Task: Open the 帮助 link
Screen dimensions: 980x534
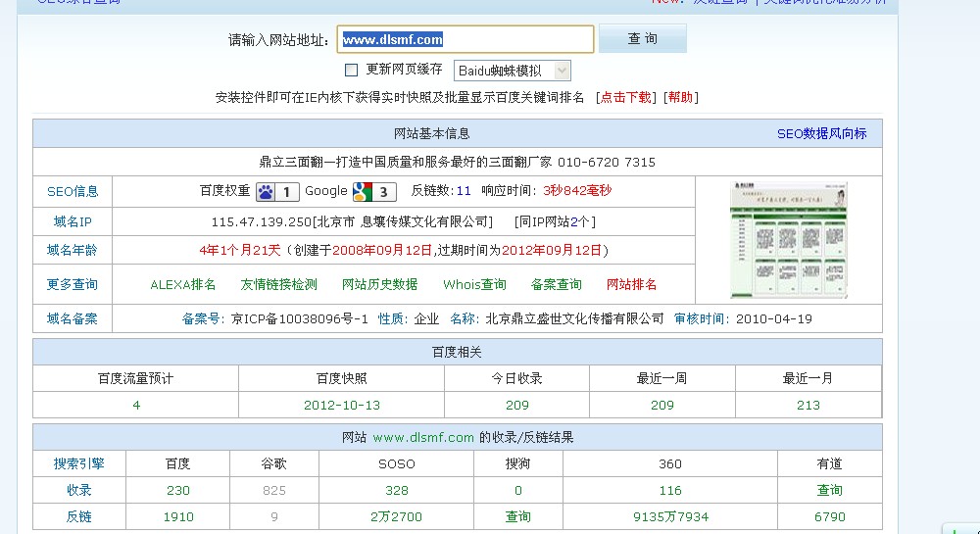Action: pyautogui.click(x=681, y=97)
